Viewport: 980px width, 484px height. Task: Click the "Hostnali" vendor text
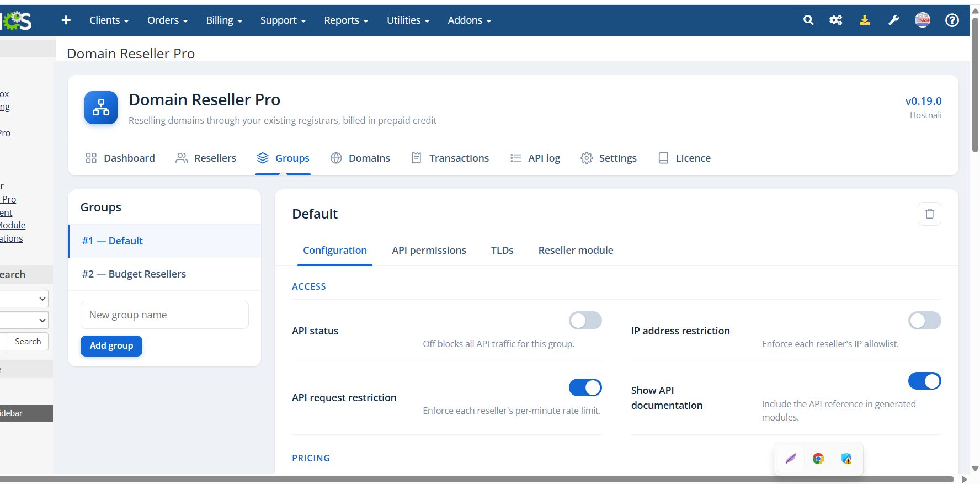[926, 115]
